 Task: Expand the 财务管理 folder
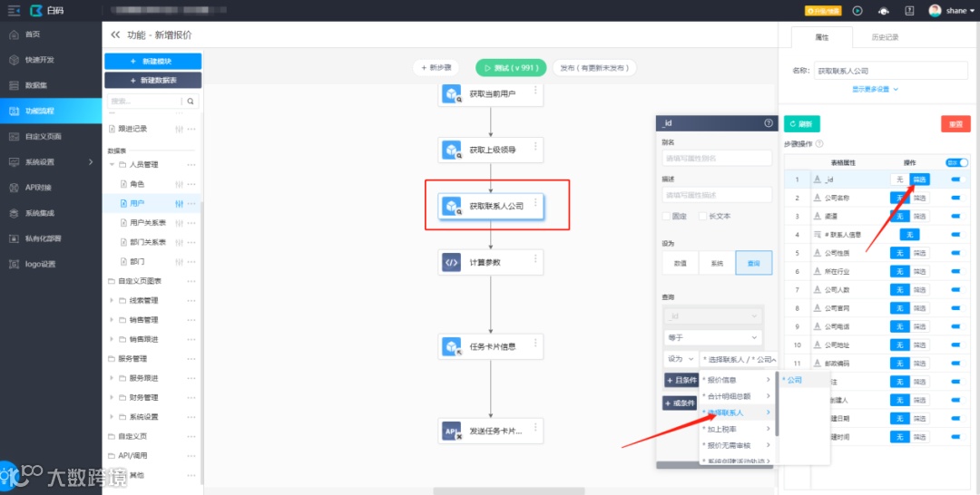[112, 397]
